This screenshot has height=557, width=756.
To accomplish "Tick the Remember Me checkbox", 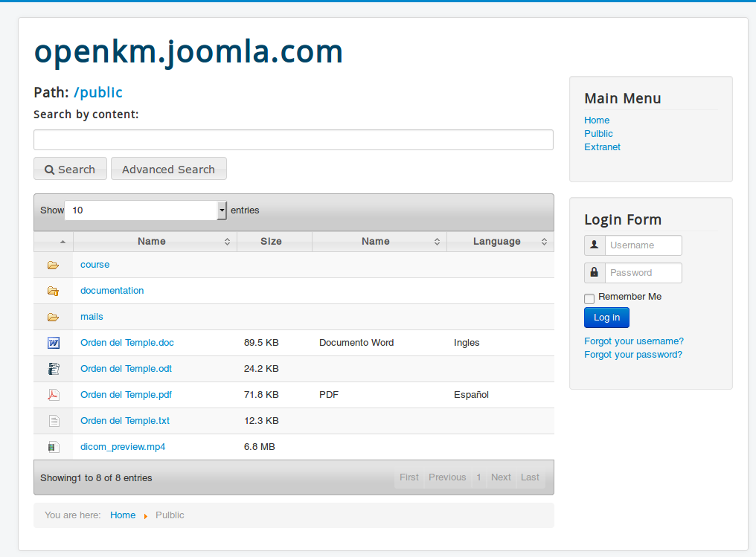I will click(589, 299).
